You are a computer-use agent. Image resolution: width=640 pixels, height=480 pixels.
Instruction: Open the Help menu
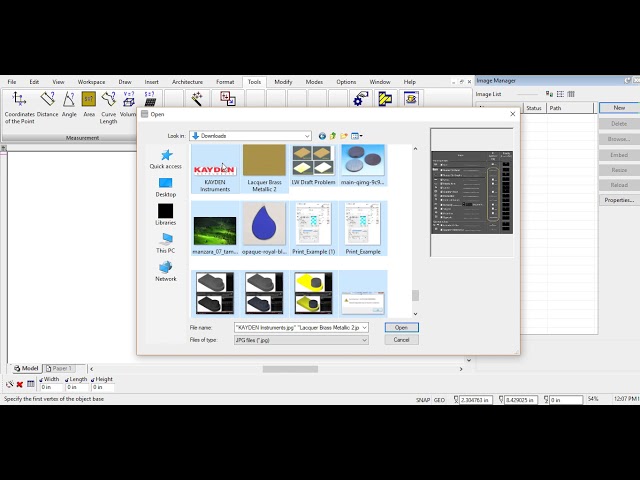(x=409, y=82)
